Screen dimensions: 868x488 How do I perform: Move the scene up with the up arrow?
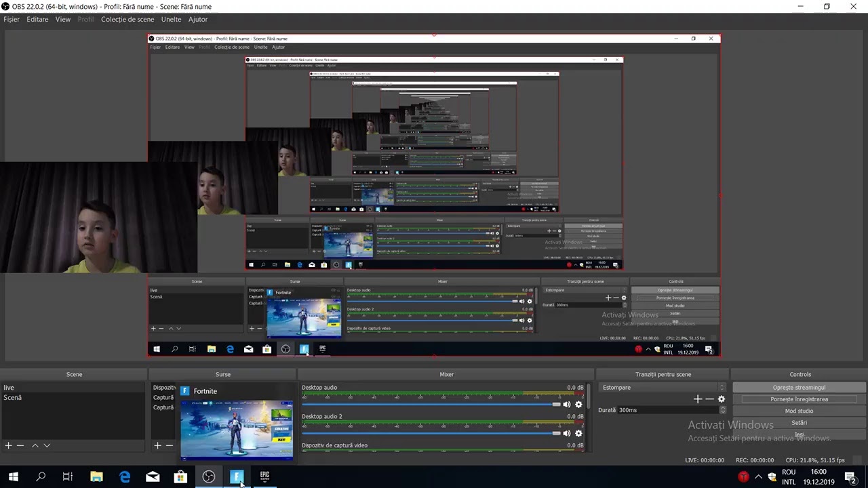click(x=35, y=445)
